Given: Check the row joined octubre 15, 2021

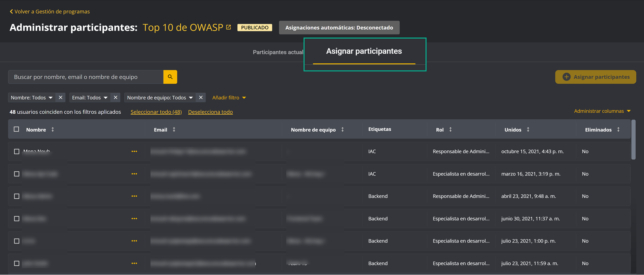Looking at the screenshot, I should point(17,151).
